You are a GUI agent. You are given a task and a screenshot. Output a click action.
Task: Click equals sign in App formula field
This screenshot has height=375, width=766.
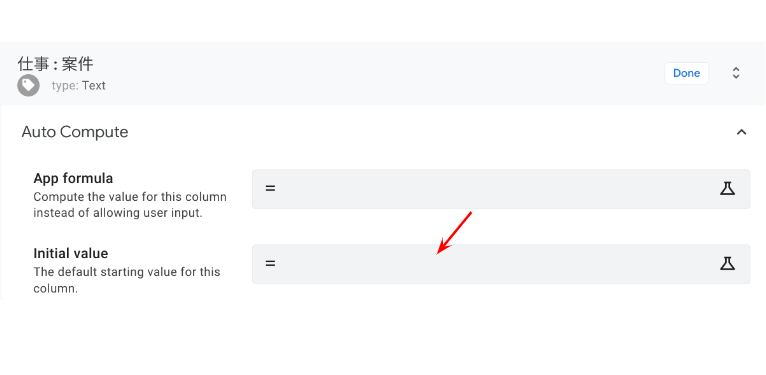click(x=270, y=188)
